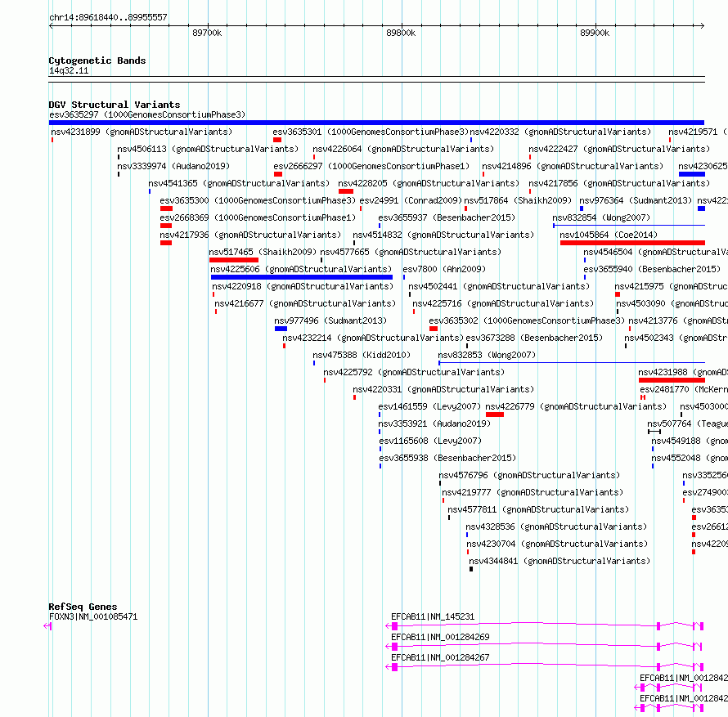Click esv3655937 (Besenbacher2015) label
Screen dimensions: 728x717
pyautogui.click(x=447, y=217)
